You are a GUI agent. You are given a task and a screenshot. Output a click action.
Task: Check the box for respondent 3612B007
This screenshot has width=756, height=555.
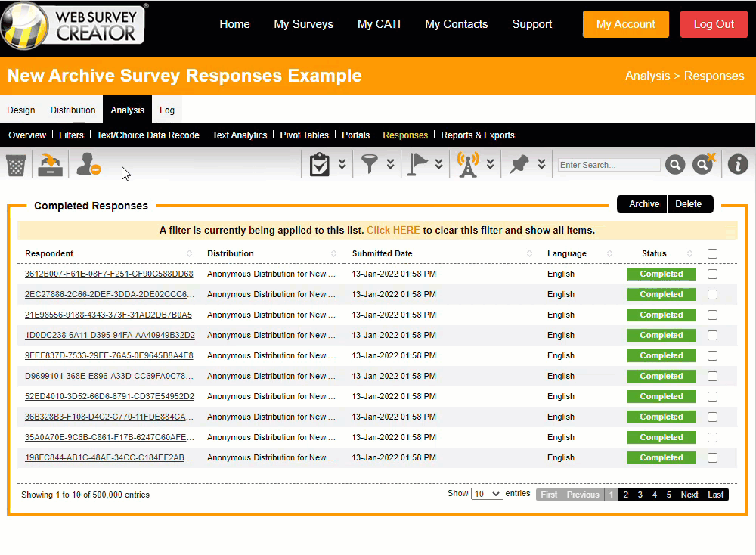[x=712, y=274]
